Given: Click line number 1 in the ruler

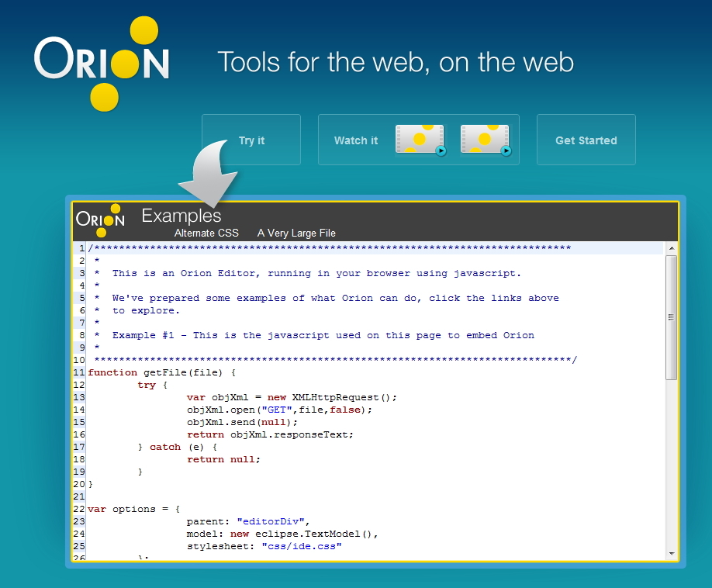Looking at the screenshot, I should 81,248.
